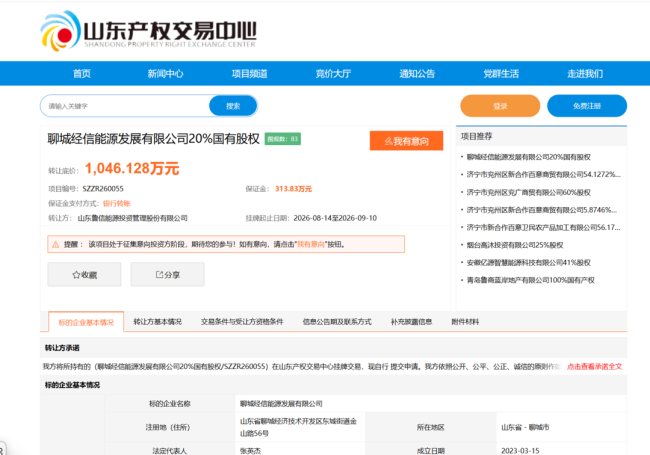This screenshot has height=455, width=650.
Task: Select 通知公告 in the nav bar
Action: tap(417, 74)
